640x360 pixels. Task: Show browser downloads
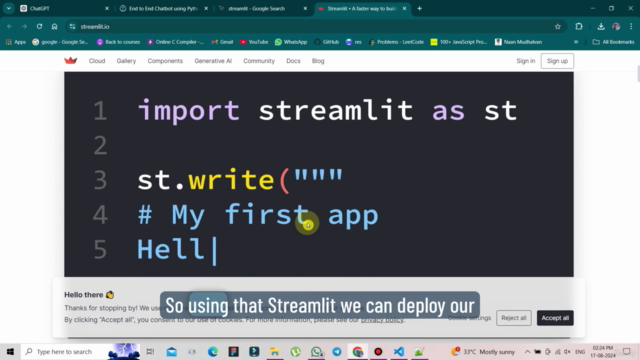click(x=601, y=27)
